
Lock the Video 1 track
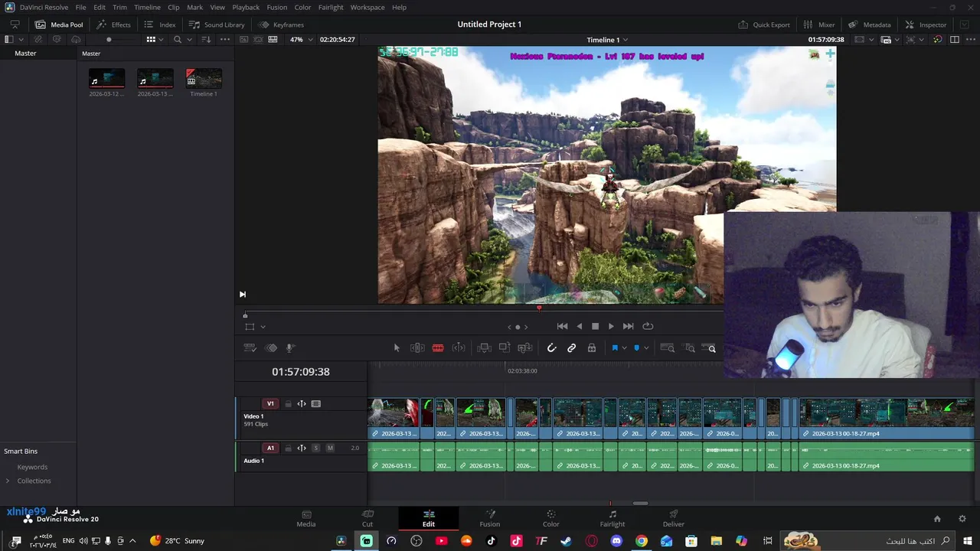[x=288, y=404]
